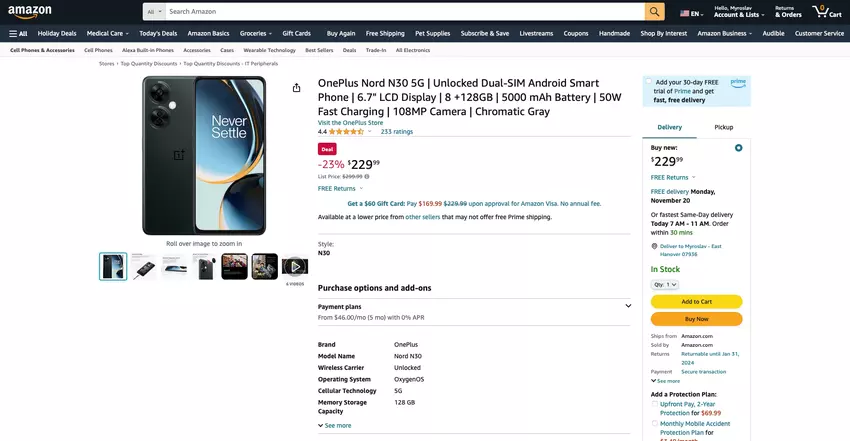The height and width of the screenshot is (441, 850).
Task: Tick the Upfront Pay 2-Year Protection checkbox
Action: click(654, 404)
